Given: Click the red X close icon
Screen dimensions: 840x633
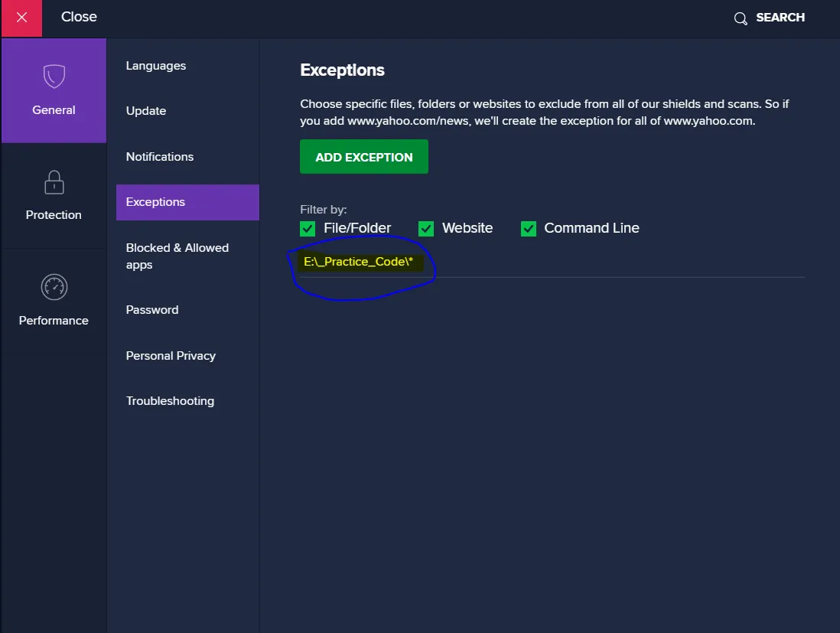Looking at the screenshot, I should (21, 18).
